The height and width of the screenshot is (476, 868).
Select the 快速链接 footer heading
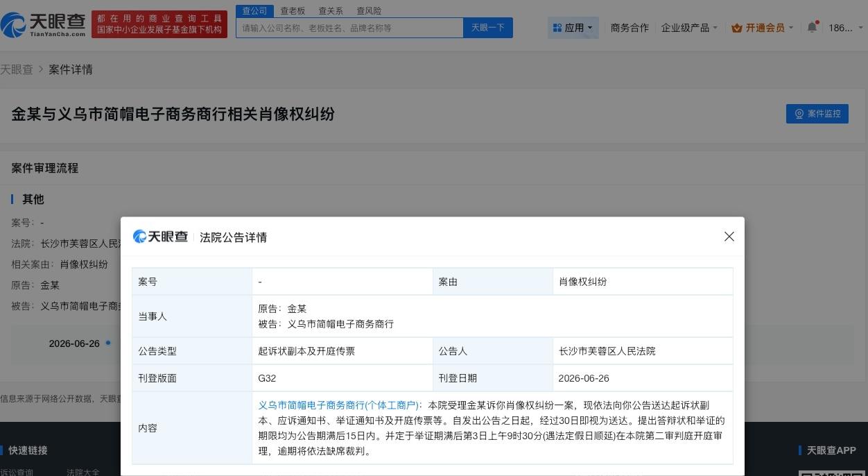coord(28,450)
